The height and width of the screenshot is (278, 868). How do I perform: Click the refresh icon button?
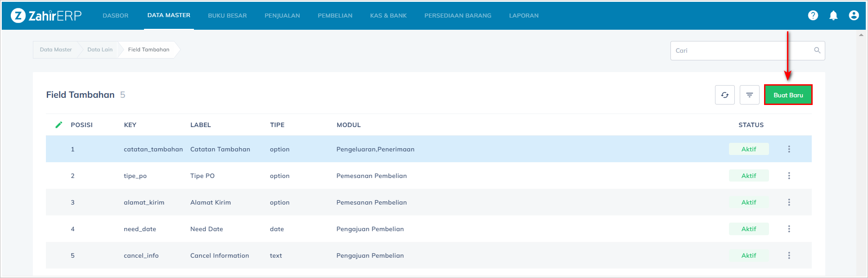pyautogui.click(x=724, y=95)
